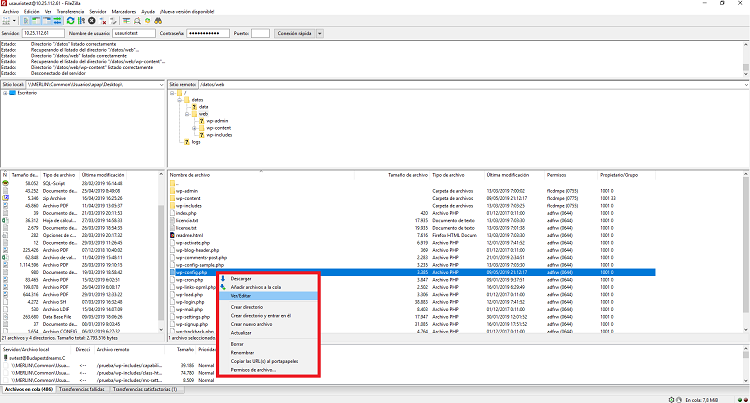Click the disconnect from server icon
Screen dimensions: 750x403
103,21
